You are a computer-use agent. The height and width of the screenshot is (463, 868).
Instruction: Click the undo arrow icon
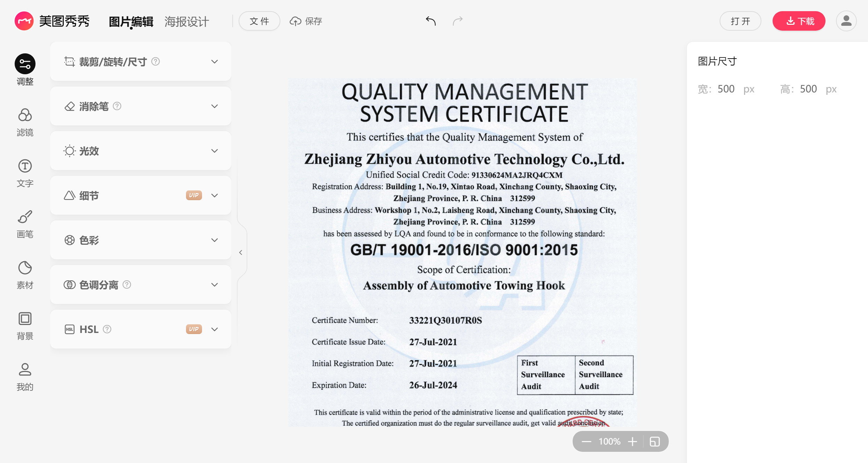[431, 21]
